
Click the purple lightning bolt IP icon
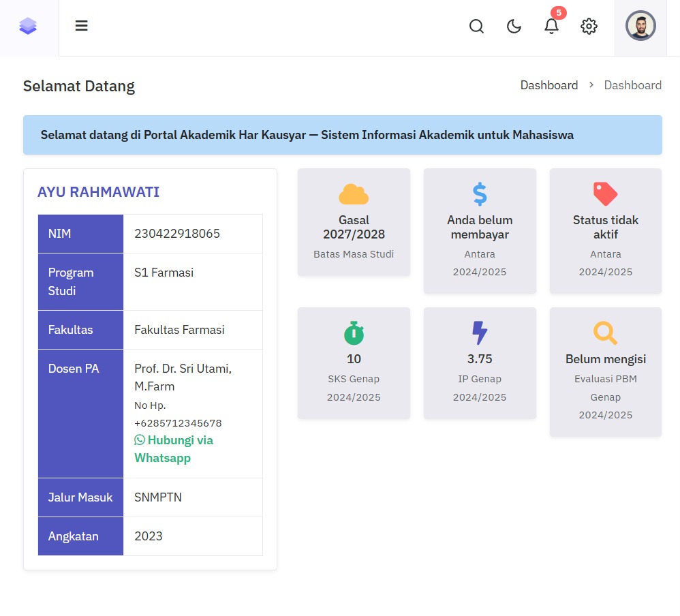pyautogui.click(x=480, y=333)
